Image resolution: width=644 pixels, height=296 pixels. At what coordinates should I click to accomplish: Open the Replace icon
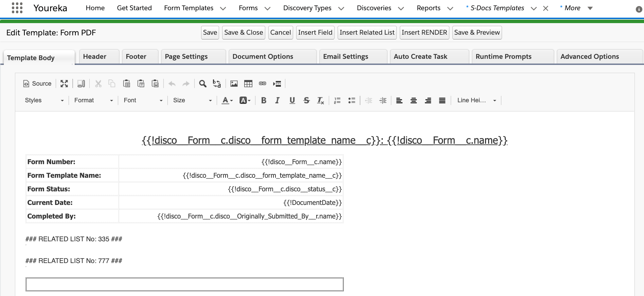point(217,84)
